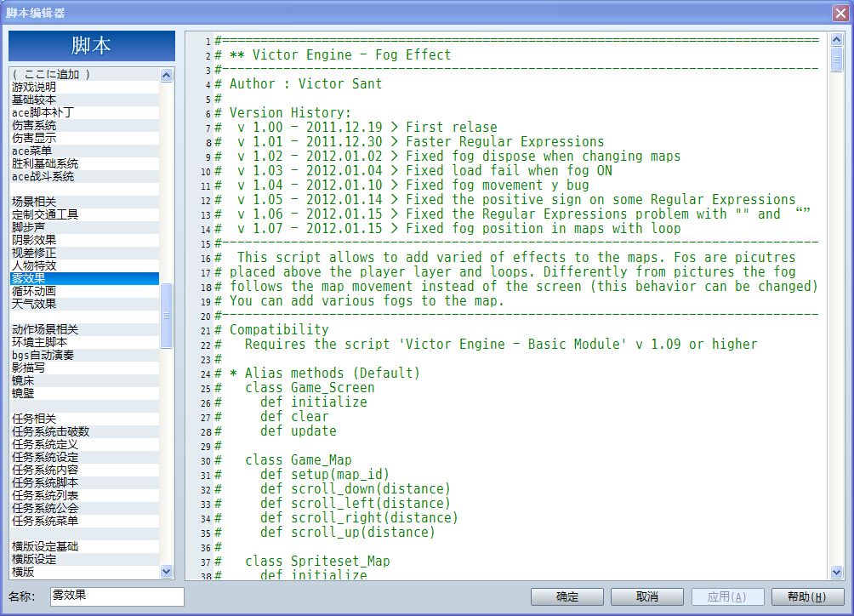Select the 影描写 script
Screen dimensions: 854x616
(x=85, y=368)
